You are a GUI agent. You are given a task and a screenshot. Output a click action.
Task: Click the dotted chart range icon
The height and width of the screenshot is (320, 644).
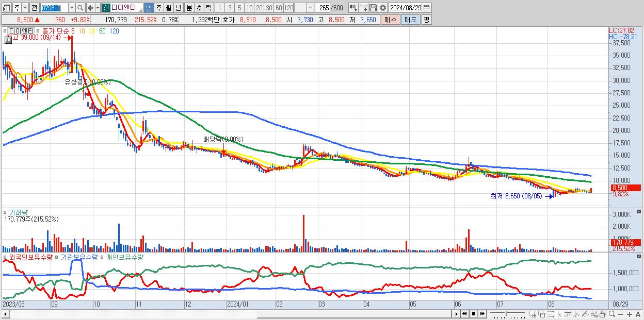pos(550,314)
